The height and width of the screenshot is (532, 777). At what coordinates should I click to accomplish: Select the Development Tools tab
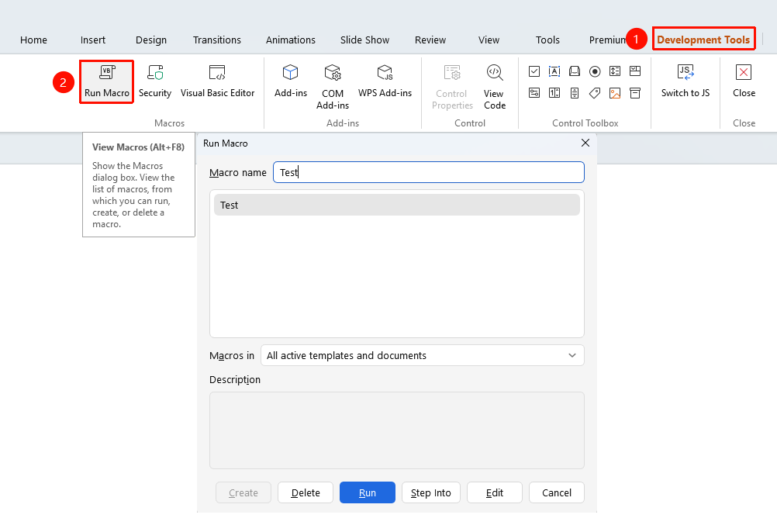pyautogui.click(x=703, y=39)
